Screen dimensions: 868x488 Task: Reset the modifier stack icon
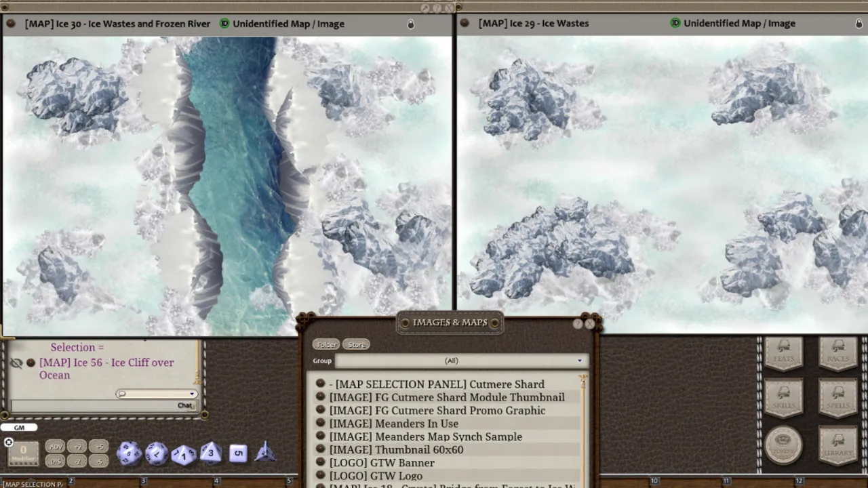9,443
